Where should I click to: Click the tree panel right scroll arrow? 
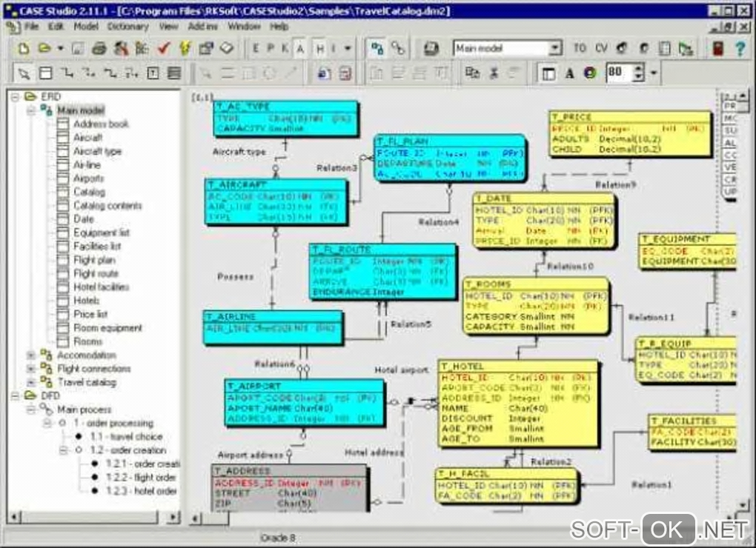tap(173, 517)
